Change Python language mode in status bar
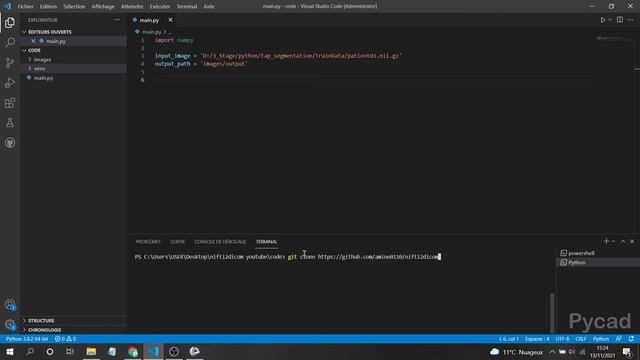The height and width of the screenshot is (360, 640). 601,339
